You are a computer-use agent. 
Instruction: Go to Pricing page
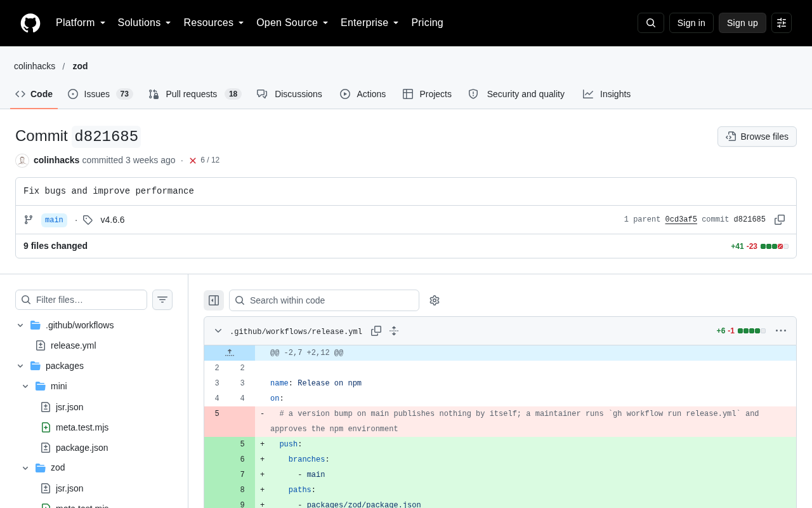[x=427, y=23]
